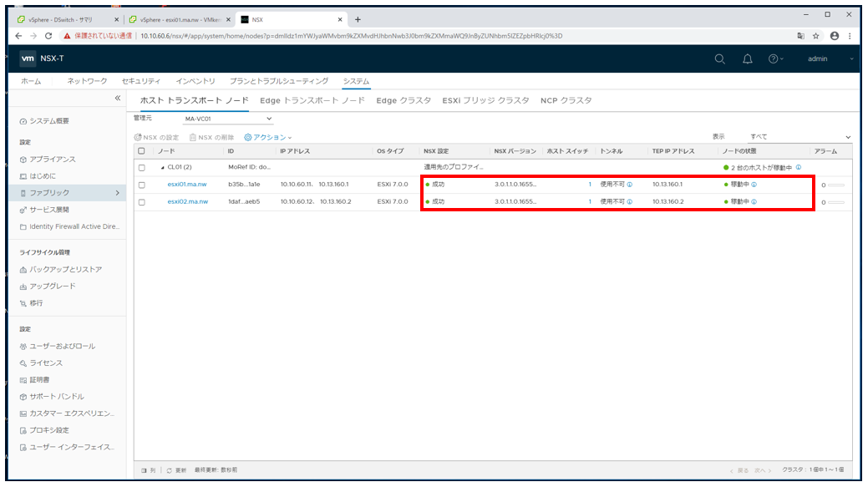Viewport: 868px width, 487px height.
Task: Click the info icon next to esxi01 tunnel status
Action: click(x=629, y=185)
